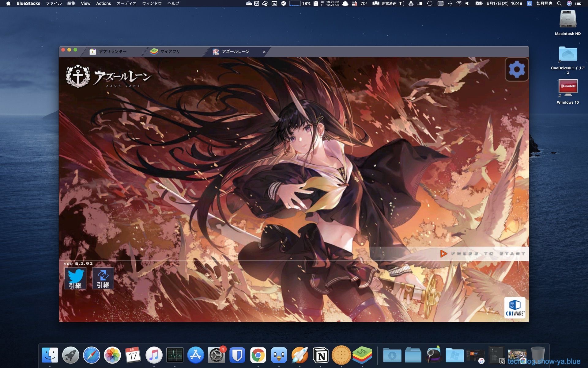588x368 pixels.
Task: Launch Notion from the Dock
Action: [321, 355]
